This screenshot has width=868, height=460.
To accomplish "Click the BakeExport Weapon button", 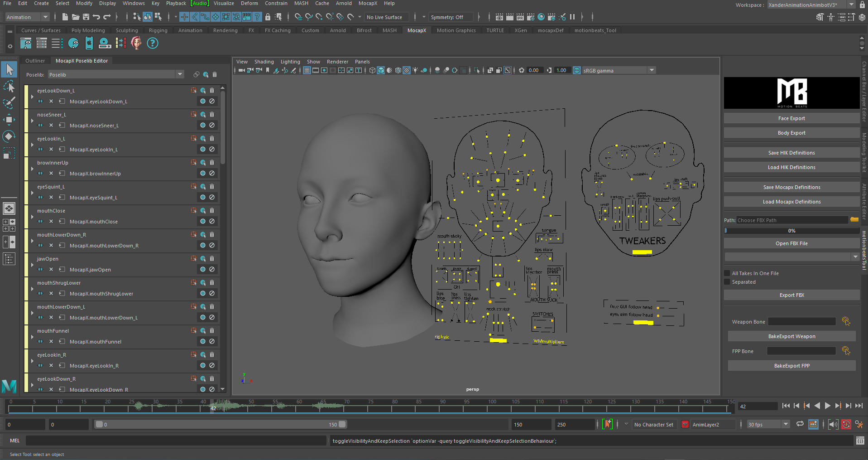I will coord(791,336).
